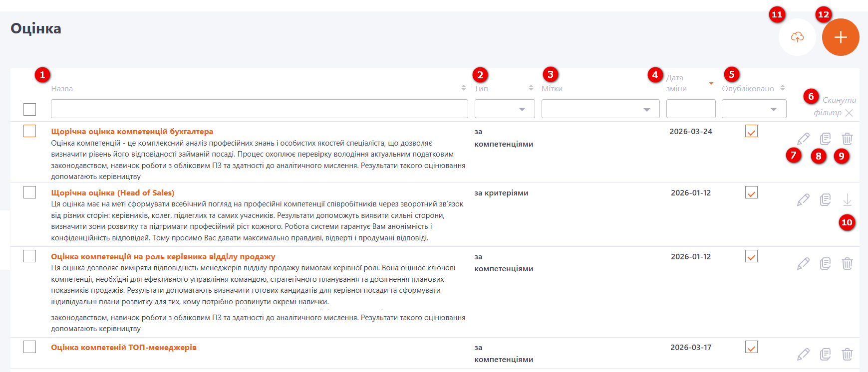This screenshot has height=372, width=868.
Task: Click the 'Оцінка' page heading
Action: coord(36,28)
